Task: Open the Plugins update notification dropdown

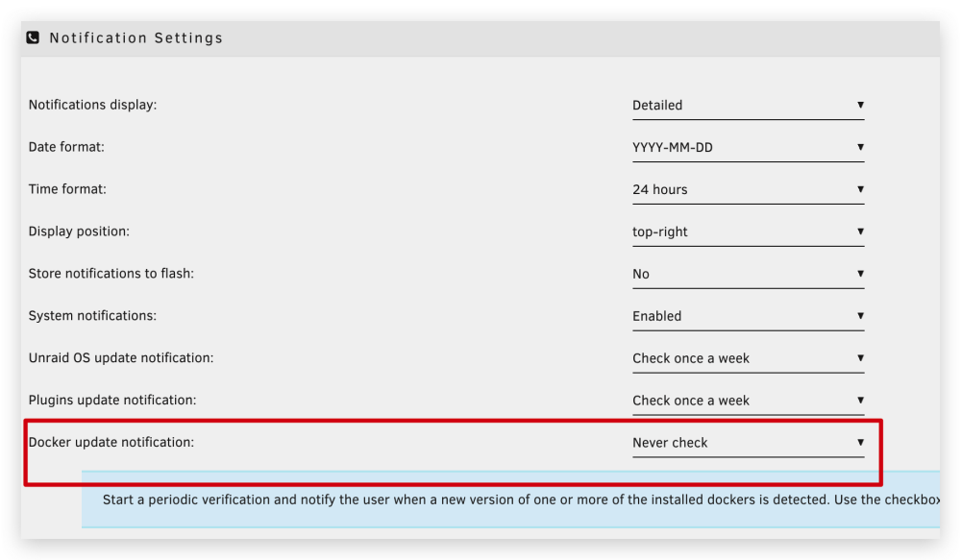Action: click(x=749, y=402)
